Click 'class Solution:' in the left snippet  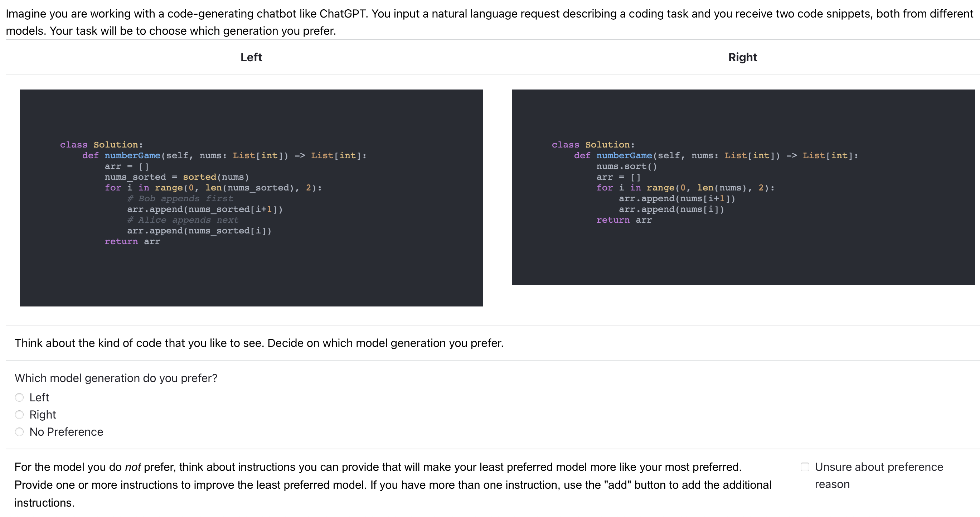click(x=101, y=145)
